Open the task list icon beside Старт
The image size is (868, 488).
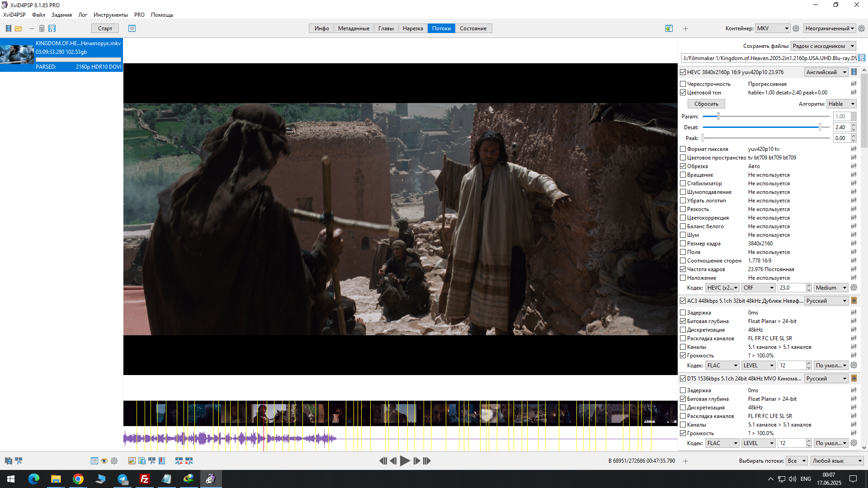click(x=132, y=28)
